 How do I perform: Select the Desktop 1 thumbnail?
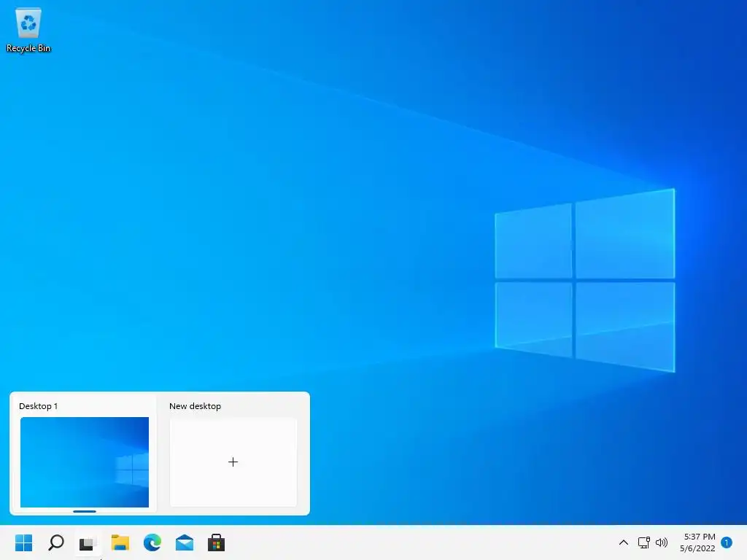coord(85,462)
